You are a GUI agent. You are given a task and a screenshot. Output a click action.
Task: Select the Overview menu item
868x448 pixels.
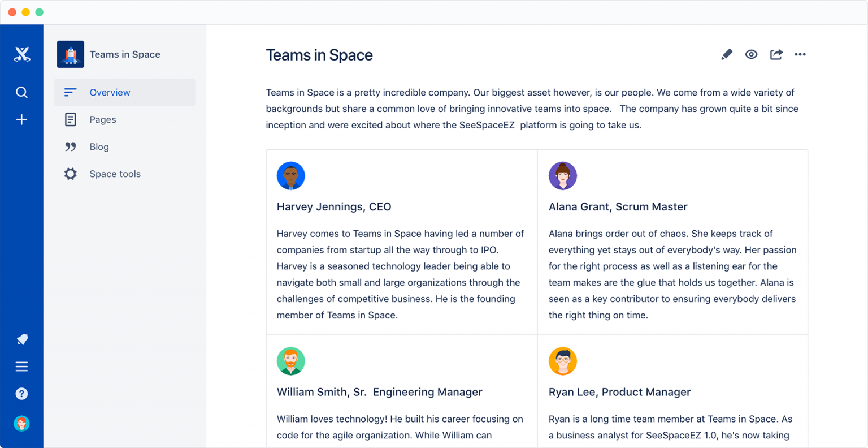110,92
